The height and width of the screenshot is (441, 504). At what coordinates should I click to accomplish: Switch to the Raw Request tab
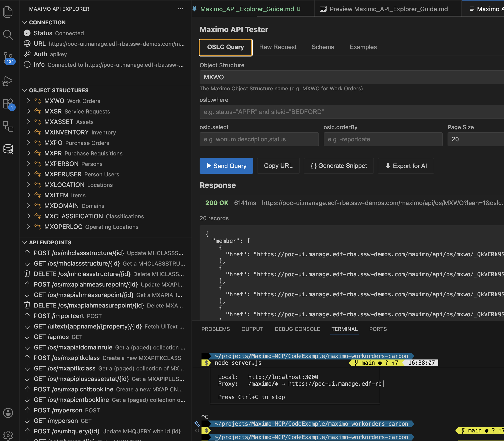[x=277, y=47]
